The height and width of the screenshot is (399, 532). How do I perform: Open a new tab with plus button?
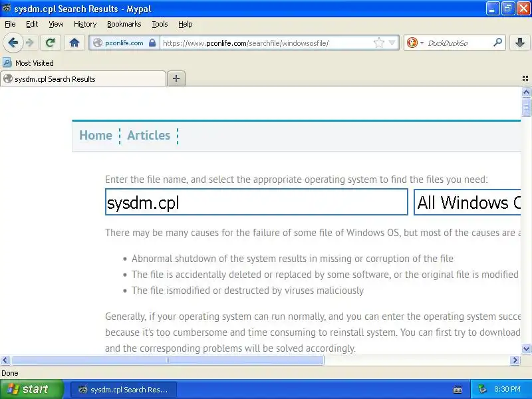point(176,78)
